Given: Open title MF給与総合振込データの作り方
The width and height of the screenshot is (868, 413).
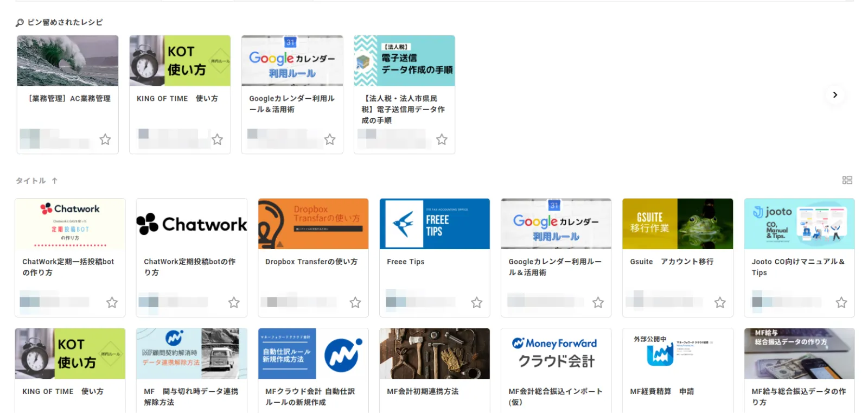Looking at the screenshot, I should pyautogui.click(x=799, y=397).
